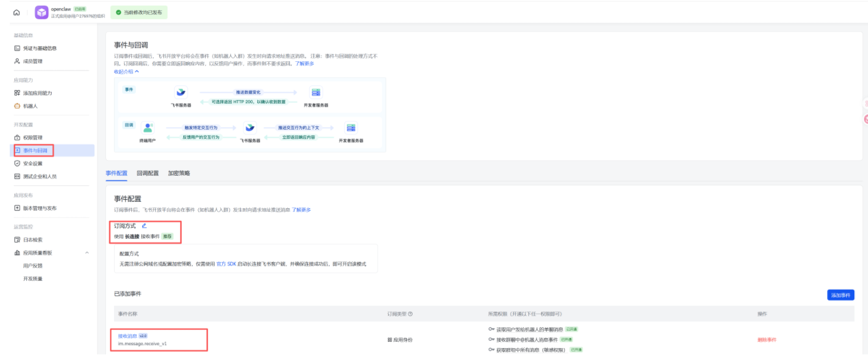868x363 pixels.
Task: Click the 终端用户 icon in 回调 diagram
Action: coord(148,127)
